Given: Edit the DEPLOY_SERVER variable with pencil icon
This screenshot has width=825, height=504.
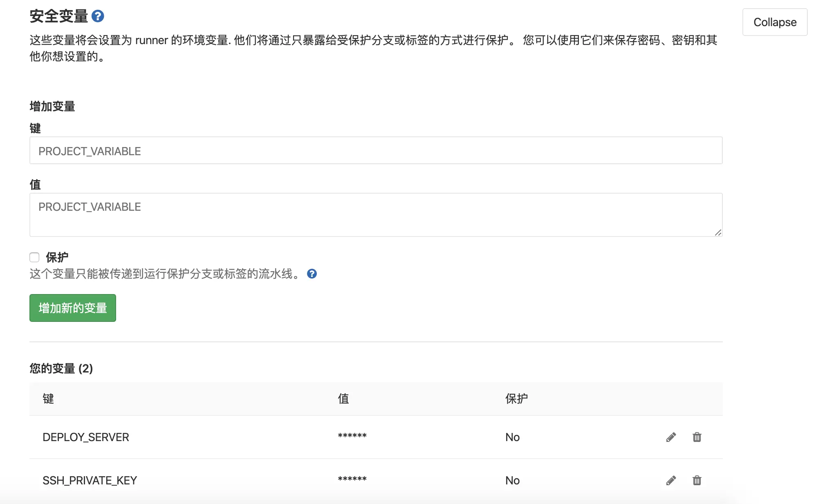Looking at the screenshot, I should (x=671, y=437).
